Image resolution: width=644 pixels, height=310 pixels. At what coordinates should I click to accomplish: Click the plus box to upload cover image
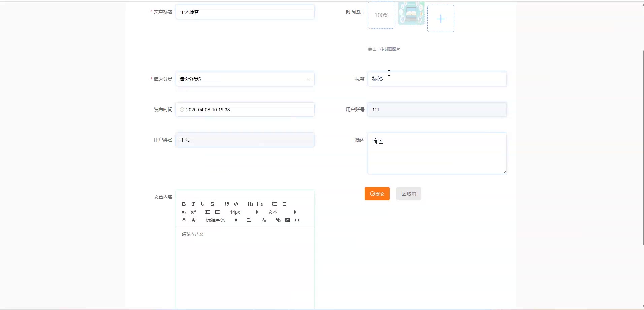(441, 19)
